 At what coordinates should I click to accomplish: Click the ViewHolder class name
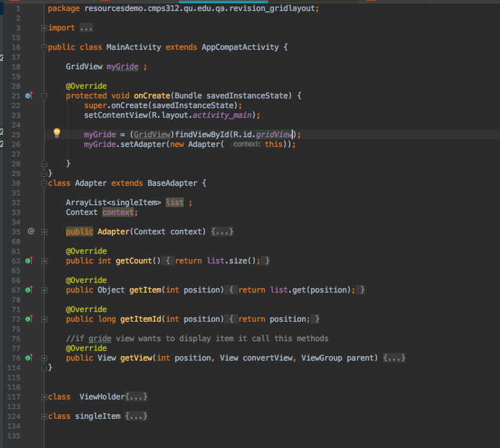point(102,397)
